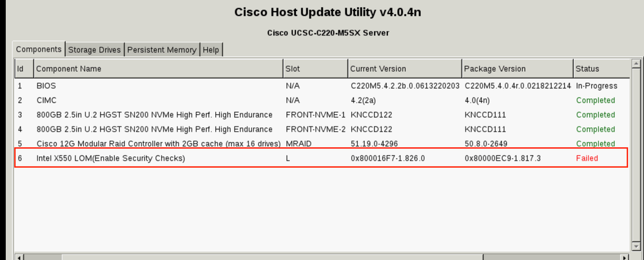Open the Help tab
644x260 pixels.
pyautogui.click(x=211, y=50)
